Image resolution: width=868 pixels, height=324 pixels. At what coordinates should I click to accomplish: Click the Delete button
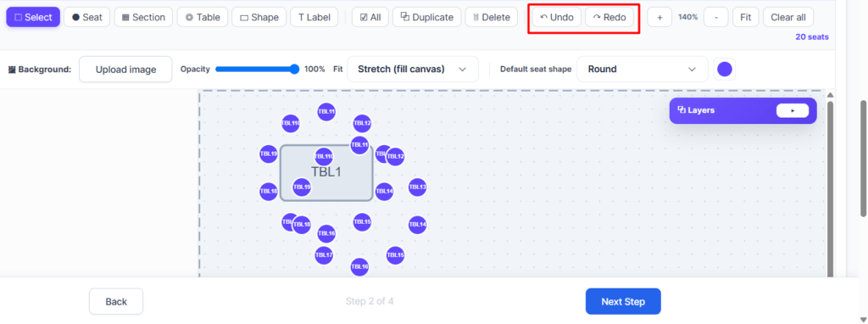click(x=492, y=17)
